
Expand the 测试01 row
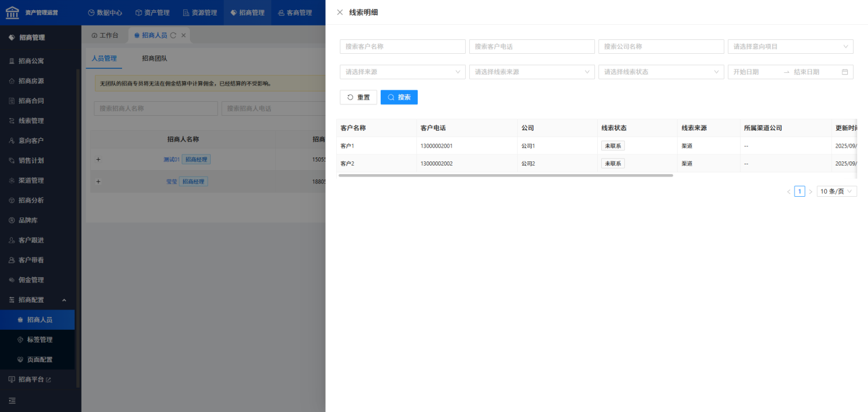click(x=98, y=160)
